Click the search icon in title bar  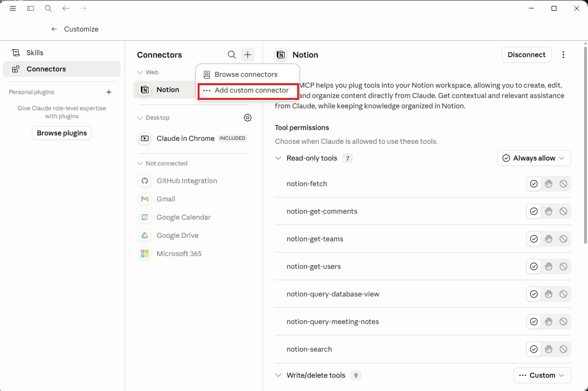click(x=48, y=8)
